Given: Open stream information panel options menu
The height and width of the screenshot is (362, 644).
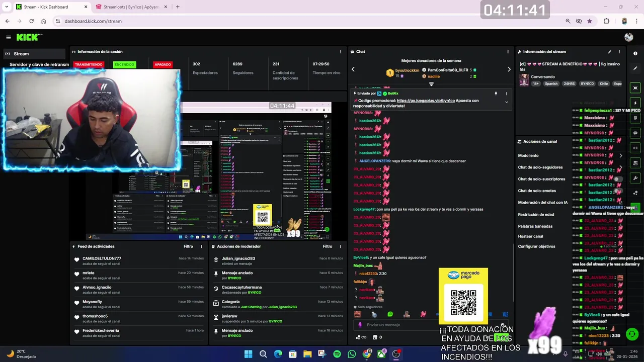Looking at the screenshot, I should tap(619, 52).
